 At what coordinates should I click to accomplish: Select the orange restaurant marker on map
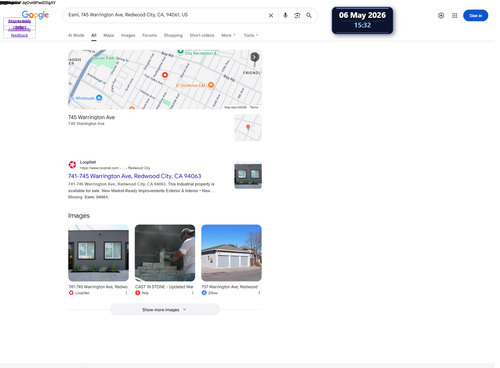[211, 85]
